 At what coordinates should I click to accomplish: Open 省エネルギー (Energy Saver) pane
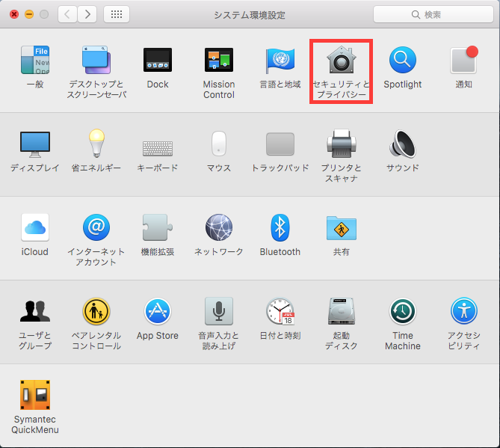[96, 144]
